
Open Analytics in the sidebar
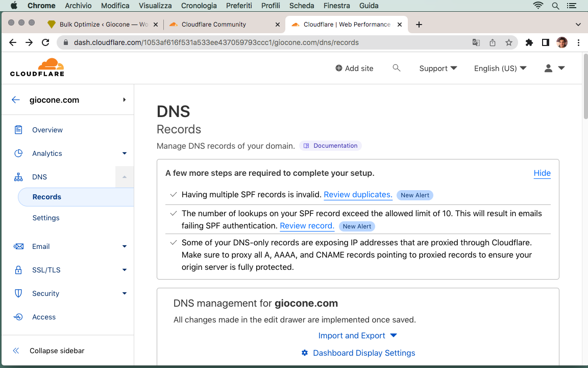47,153
